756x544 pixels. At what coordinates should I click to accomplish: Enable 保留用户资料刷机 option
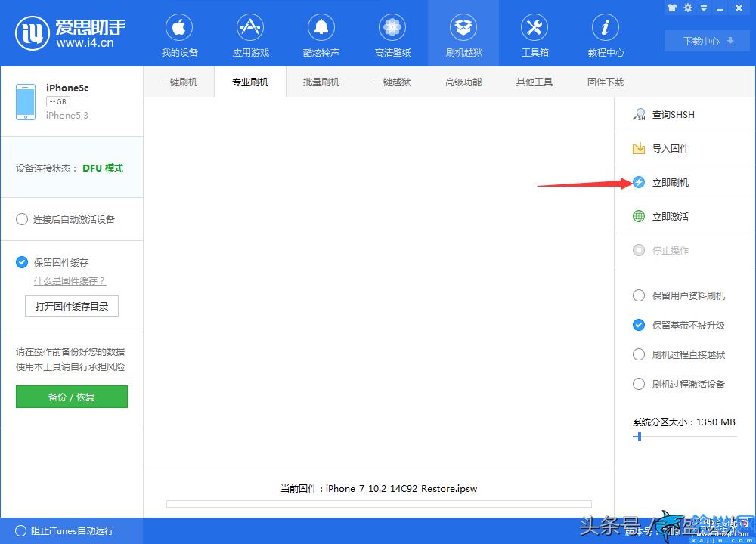click(639, 295)
